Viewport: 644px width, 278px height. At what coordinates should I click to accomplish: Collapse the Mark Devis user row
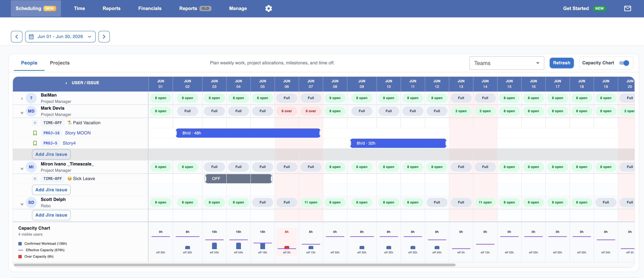click(x=22, y=113)
